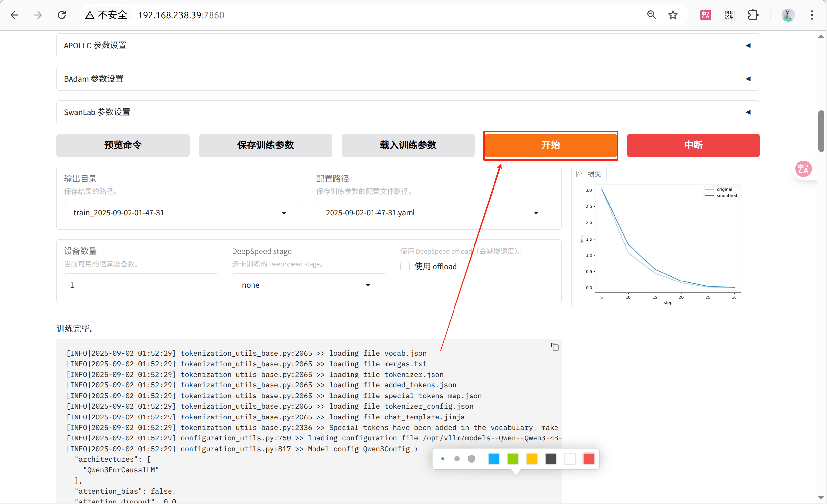Enable the 使用 offload checkbox
The height and width of the screenshot is (504, 827).
(x=405, y=267)
